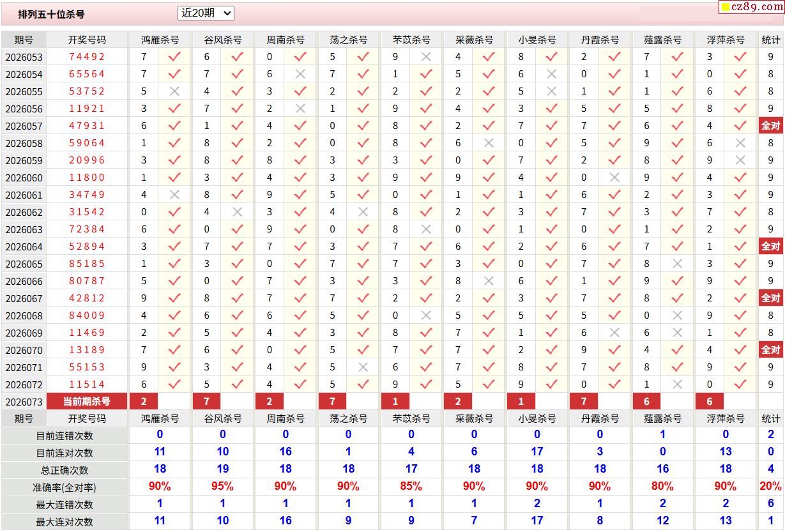Click winning number 11514
Image resolution: width=785 pixels, height=532 pixels.
pyautogui.click(x=87, y=384)
